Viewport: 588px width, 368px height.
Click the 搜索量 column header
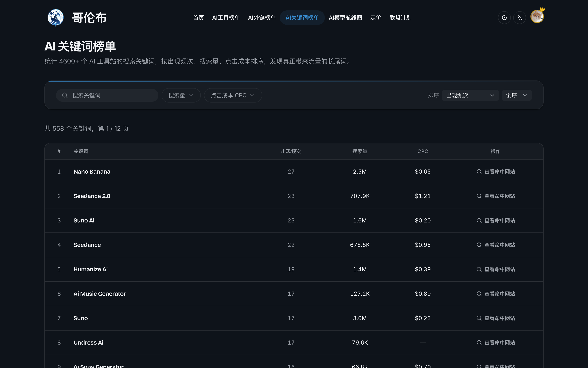(x=360, y=151)
